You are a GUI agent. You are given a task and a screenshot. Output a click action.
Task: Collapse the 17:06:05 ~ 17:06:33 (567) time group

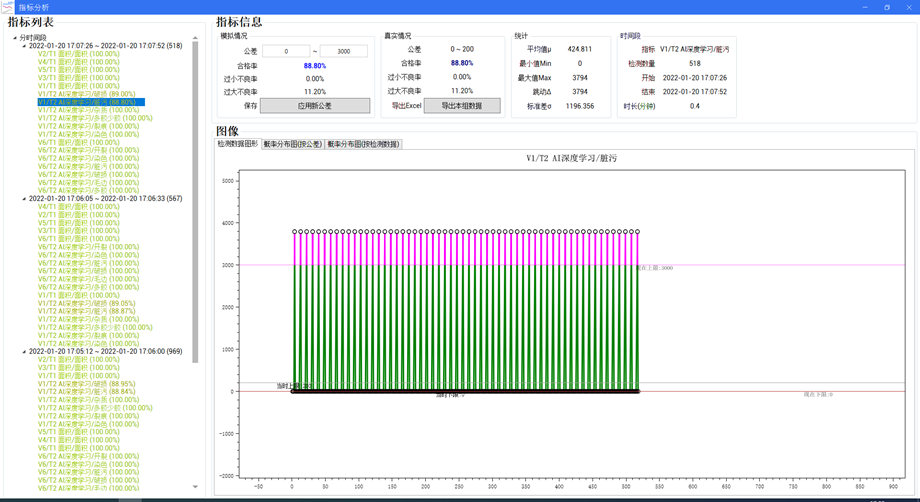pos(24,199)
